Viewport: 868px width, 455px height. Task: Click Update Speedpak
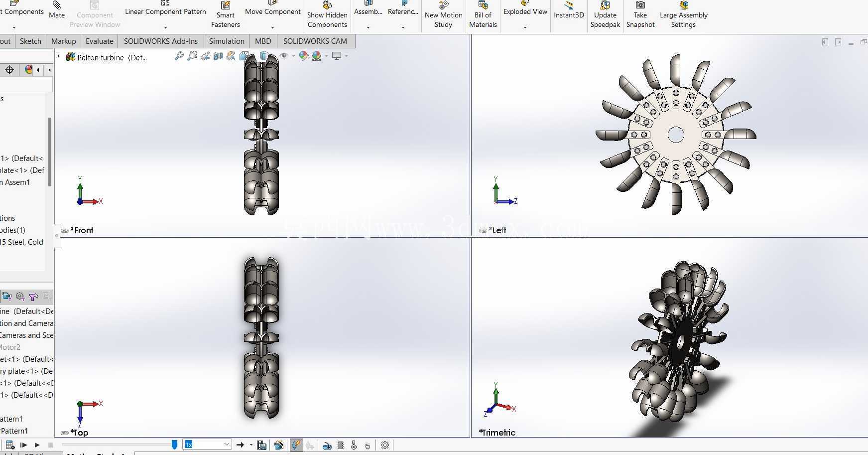(x=605, y=15)
